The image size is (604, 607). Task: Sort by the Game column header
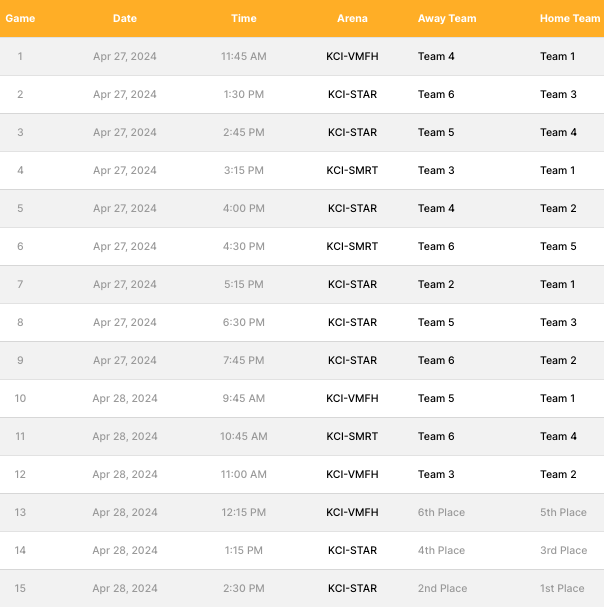(20, 18)
